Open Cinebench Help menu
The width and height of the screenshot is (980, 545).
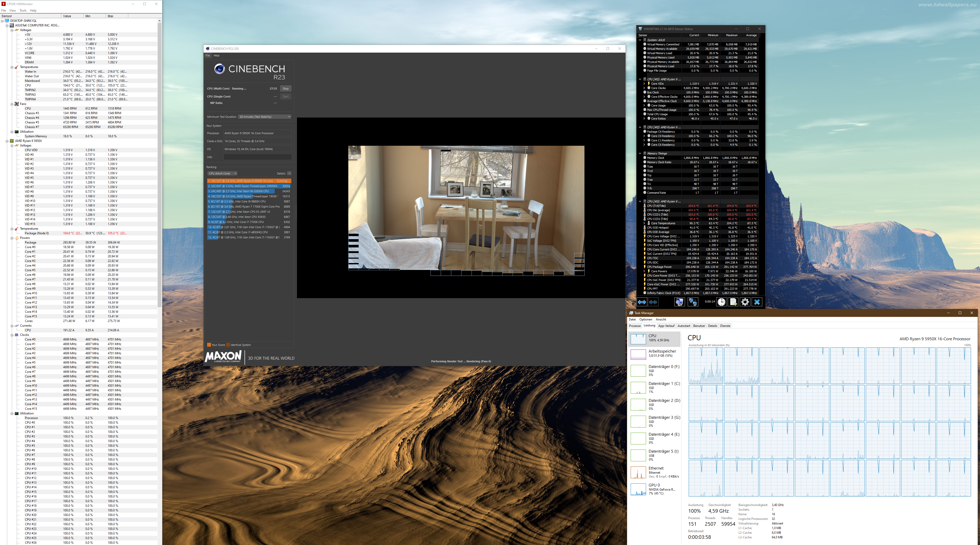coord(216,55)
